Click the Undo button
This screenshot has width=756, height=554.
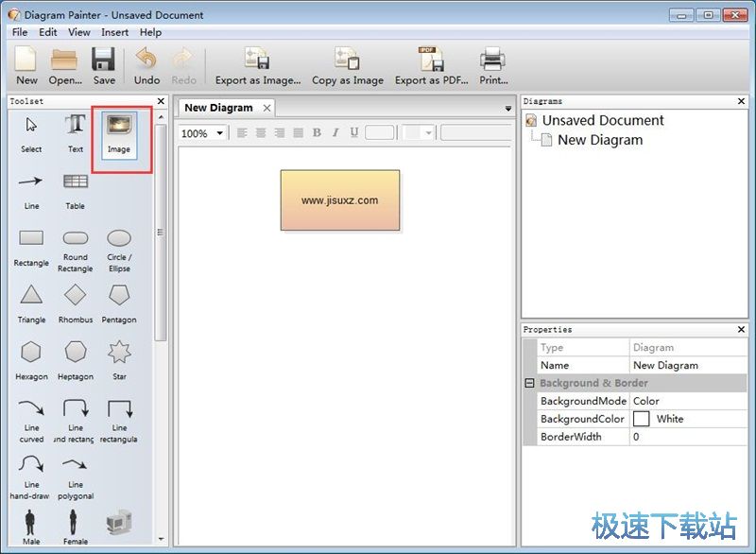[146, 66]
